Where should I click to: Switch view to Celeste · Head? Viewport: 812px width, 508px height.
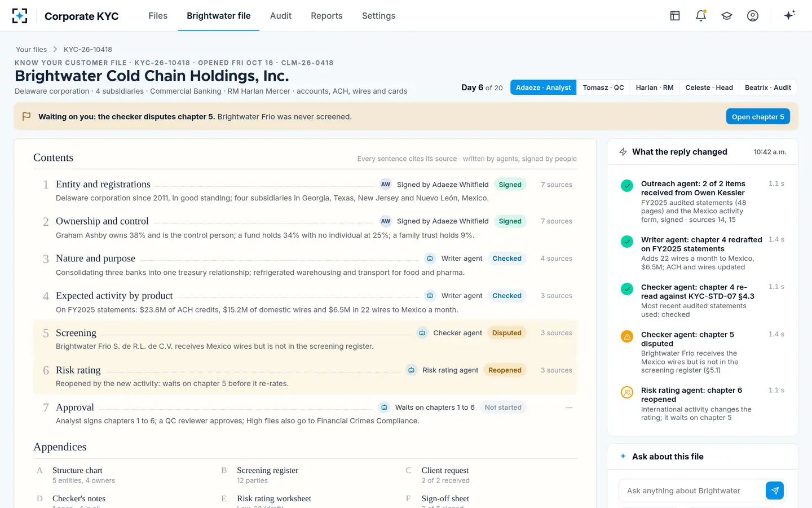[709, 87]
